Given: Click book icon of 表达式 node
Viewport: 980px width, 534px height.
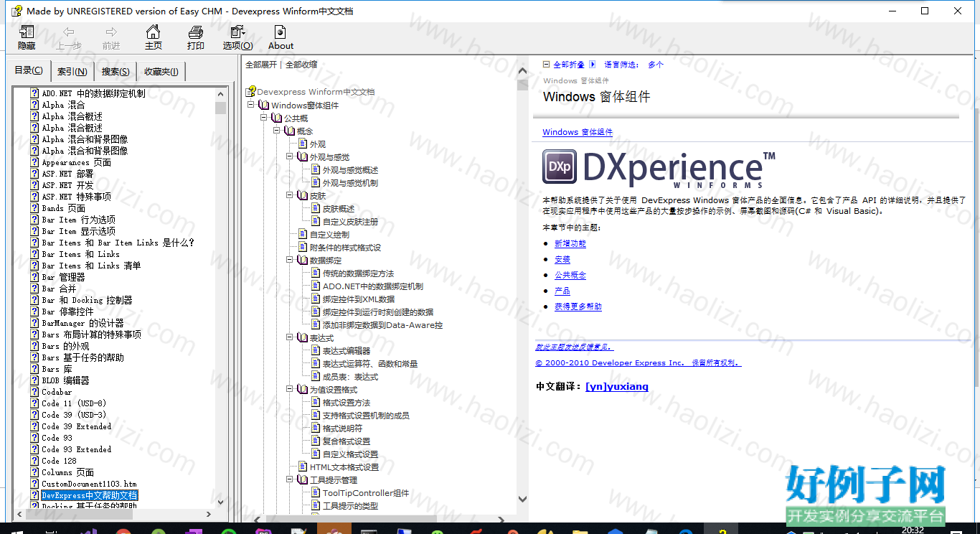Looking at the screenshot, I should 302,338.
